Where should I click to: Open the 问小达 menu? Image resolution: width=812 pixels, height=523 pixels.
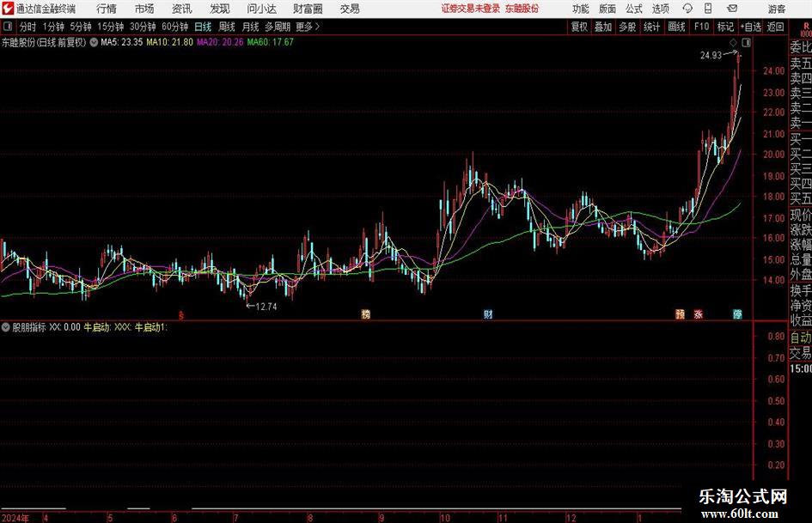pyautogui.click(x=261, y=9)
